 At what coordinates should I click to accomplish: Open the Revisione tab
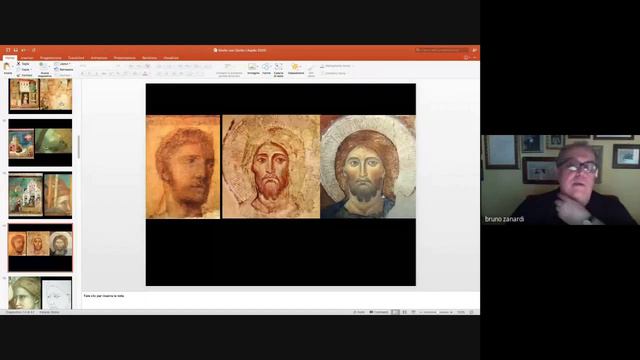pos(149,58)
